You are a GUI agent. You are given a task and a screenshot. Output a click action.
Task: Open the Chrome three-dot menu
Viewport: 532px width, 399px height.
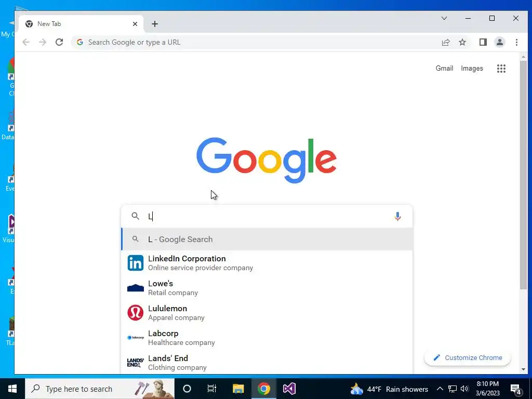pyautogui.click(x=516, y=42)
